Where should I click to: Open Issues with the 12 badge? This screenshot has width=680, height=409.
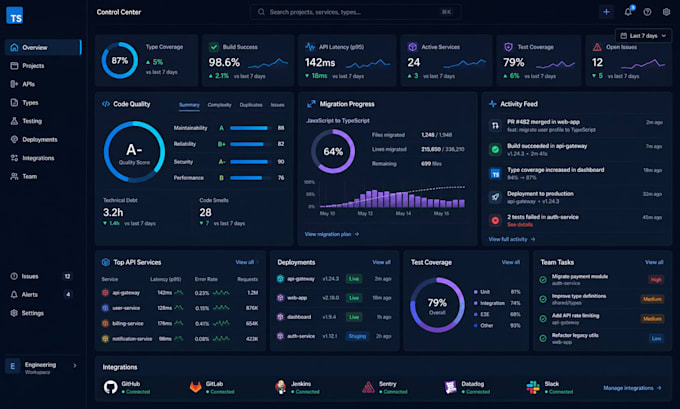(42, 276)
